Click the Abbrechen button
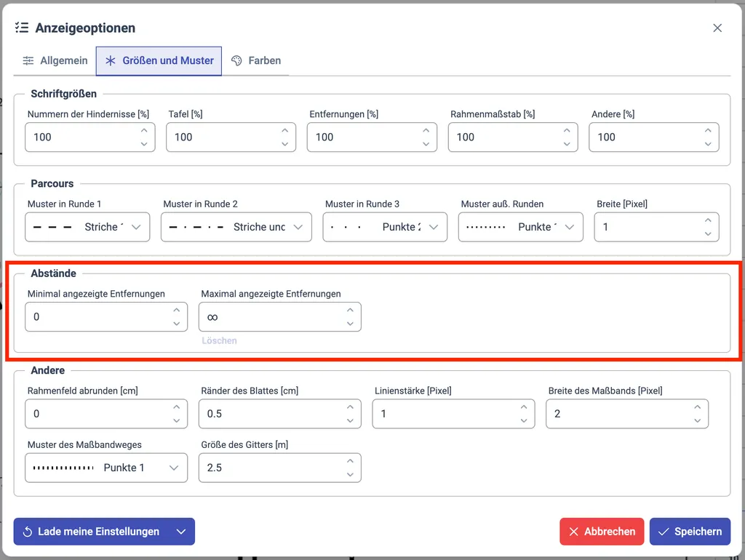This screenshot has width=745, height=560. [602, 532]
